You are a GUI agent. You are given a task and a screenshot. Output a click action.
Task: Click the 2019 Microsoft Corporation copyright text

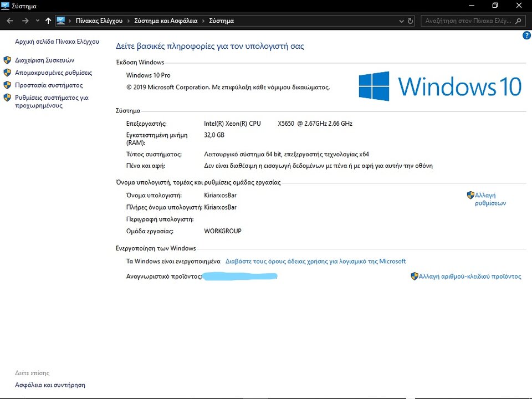(x=228, y=87)
